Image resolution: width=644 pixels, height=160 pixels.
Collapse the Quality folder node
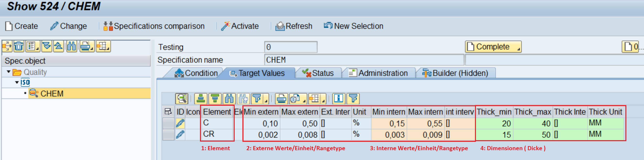click(9, 72)
